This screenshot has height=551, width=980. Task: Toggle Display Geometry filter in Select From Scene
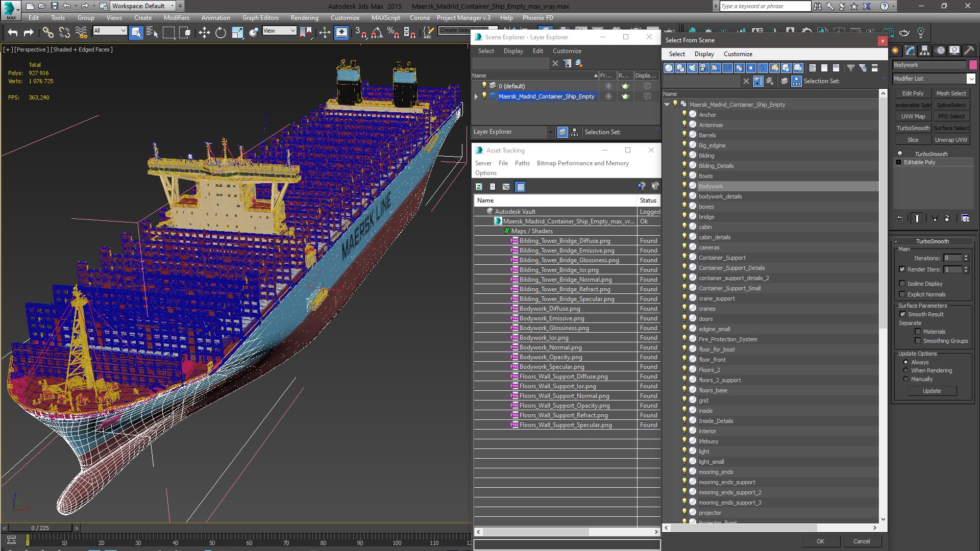[669, 68]
